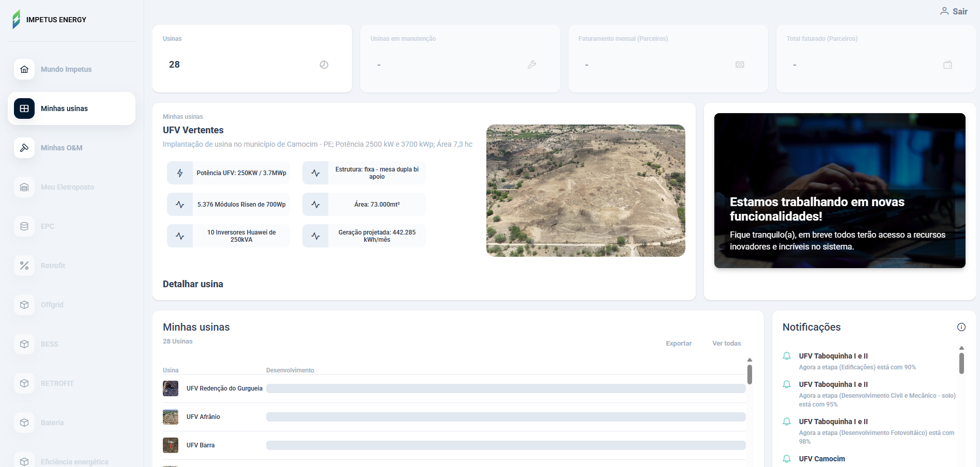980x467 pixels.
Task: Click the UFV Redenção do Gurgueia progress bar
Action: tap(505, 388)
